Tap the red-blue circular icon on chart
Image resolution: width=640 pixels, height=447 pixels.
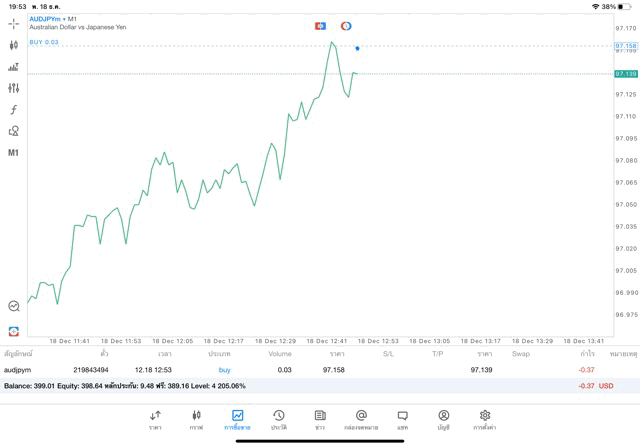point(346,26)
